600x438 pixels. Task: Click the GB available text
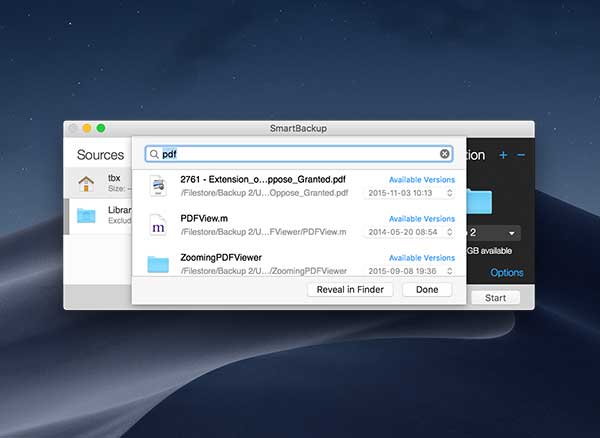click(x=489, y=251)
